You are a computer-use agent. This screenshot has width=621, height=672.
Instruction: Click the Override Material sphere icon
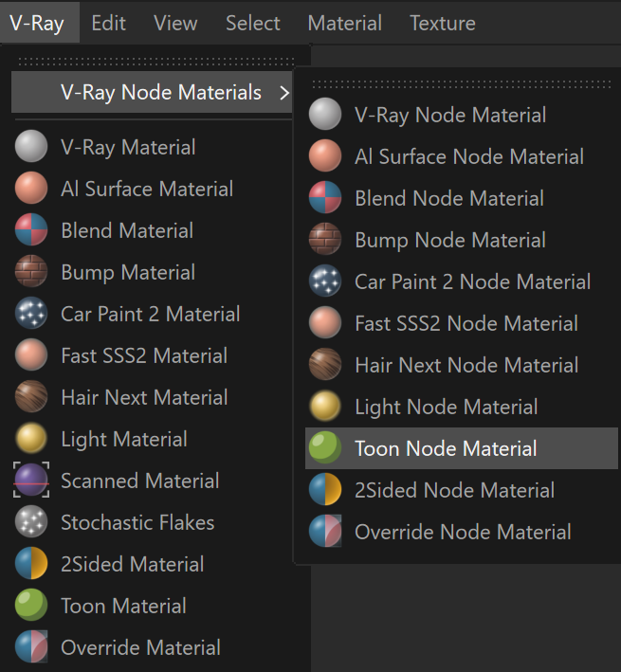[x=31, y=646]
